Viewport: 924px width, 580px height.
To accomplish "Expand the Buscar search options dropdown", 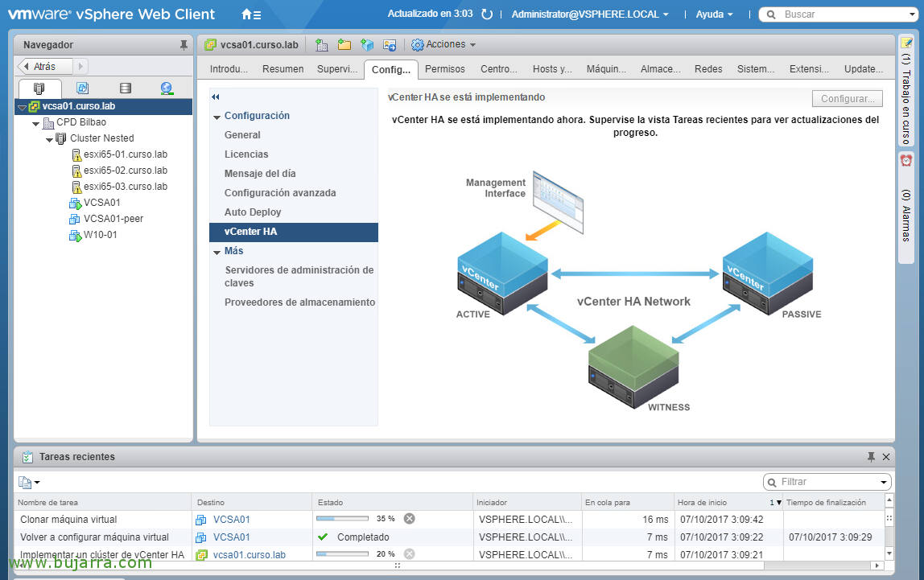I will (x=912, y=14).
